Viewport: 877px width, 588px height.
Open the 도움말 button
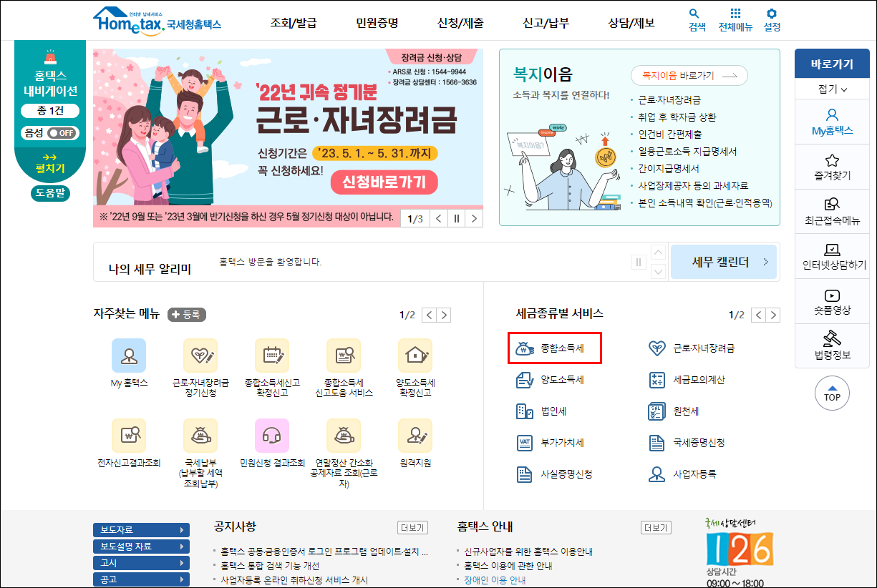pyautogui.click(x=50, y=193)
